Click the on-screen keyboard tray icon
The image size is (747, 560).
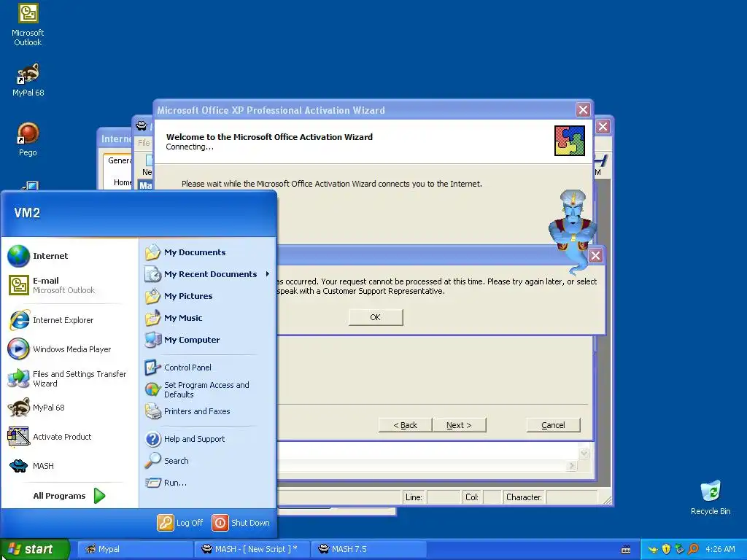pyautogui.click(x=626, y=550)
